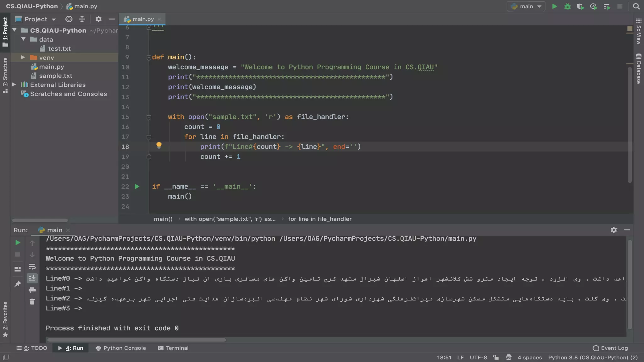Run with Coverage icon in toolbar
The width and height of the screenshot is (644, 362).
[x=580, y=7]
